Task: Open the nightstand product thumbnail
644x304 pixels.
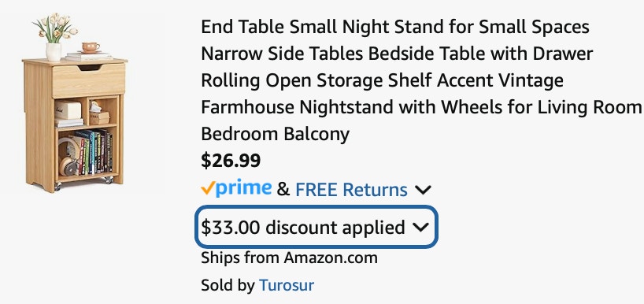Action: tap(75, 102)
